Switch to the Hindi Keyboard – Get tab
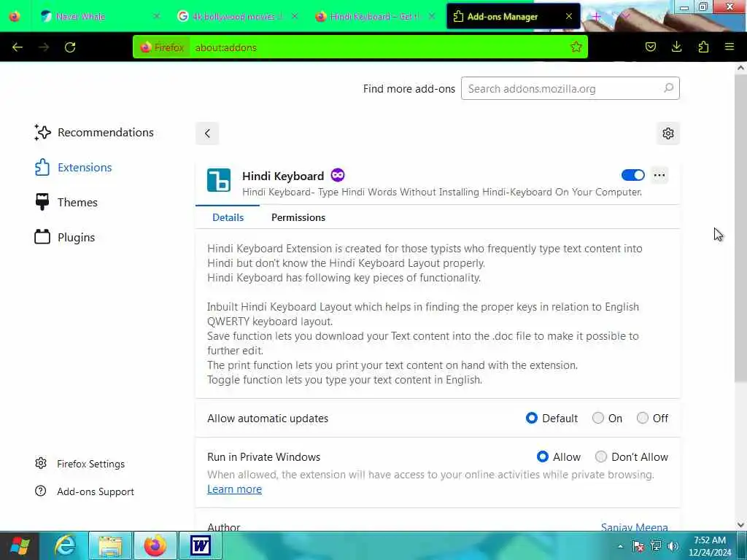The width and height of the screenshot is (747, 560). 374,16
